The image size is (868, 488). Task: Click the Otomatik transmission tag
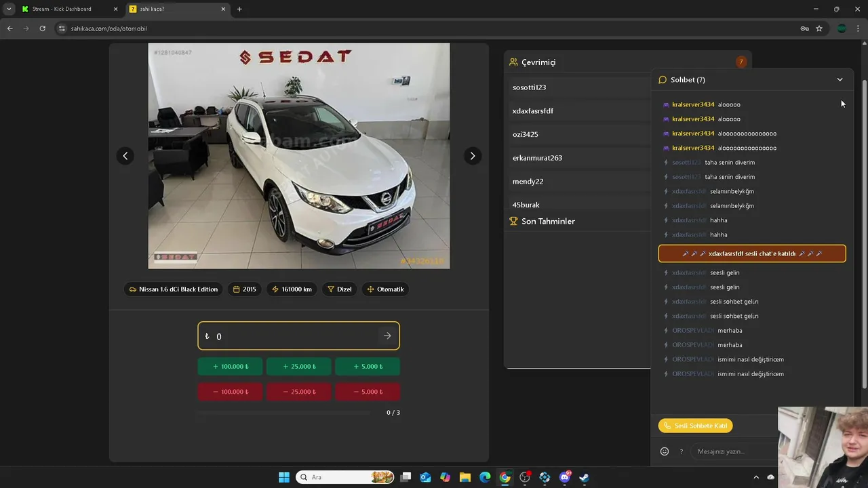(385, 289)
